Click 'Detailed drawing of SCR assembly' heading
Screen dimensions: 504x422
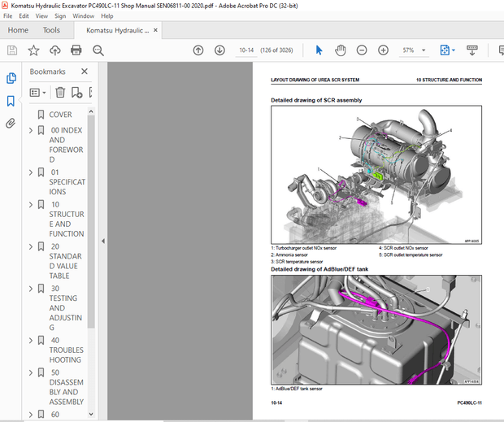click(x=316, y=100)
